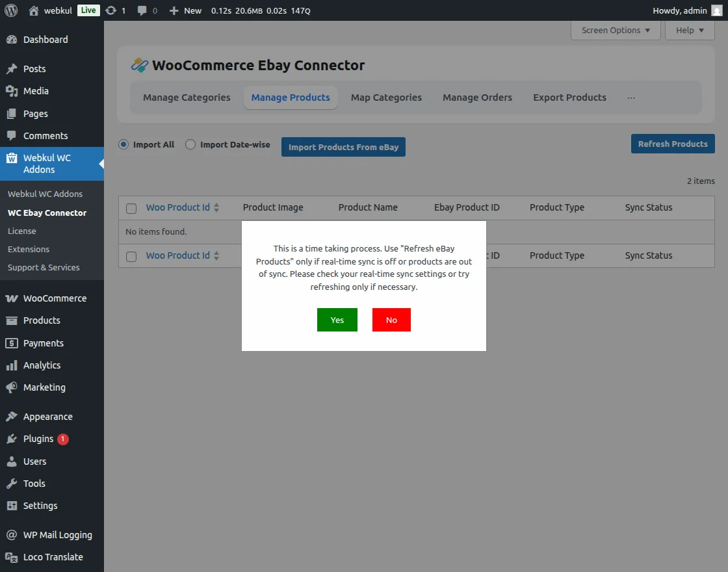Switch to the Manage Products tab
The width and height of the screenshot is (728, 572).
pos(291,97)
